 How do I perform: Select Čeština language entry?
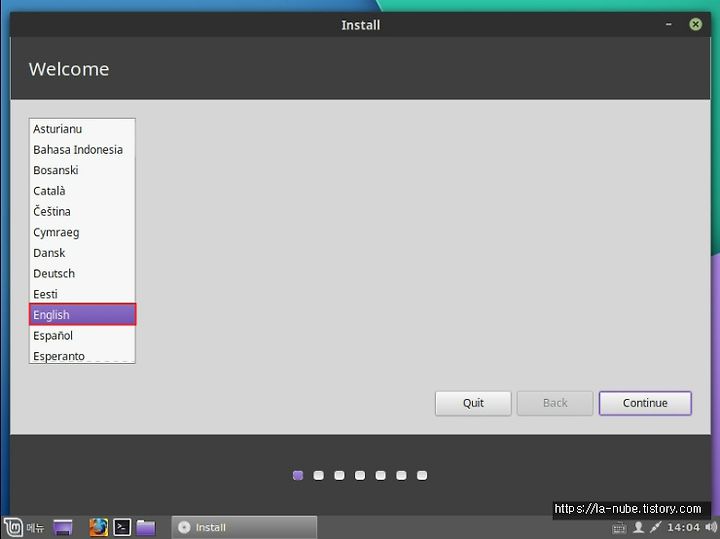pyautogui.click(x=82, y=212)
